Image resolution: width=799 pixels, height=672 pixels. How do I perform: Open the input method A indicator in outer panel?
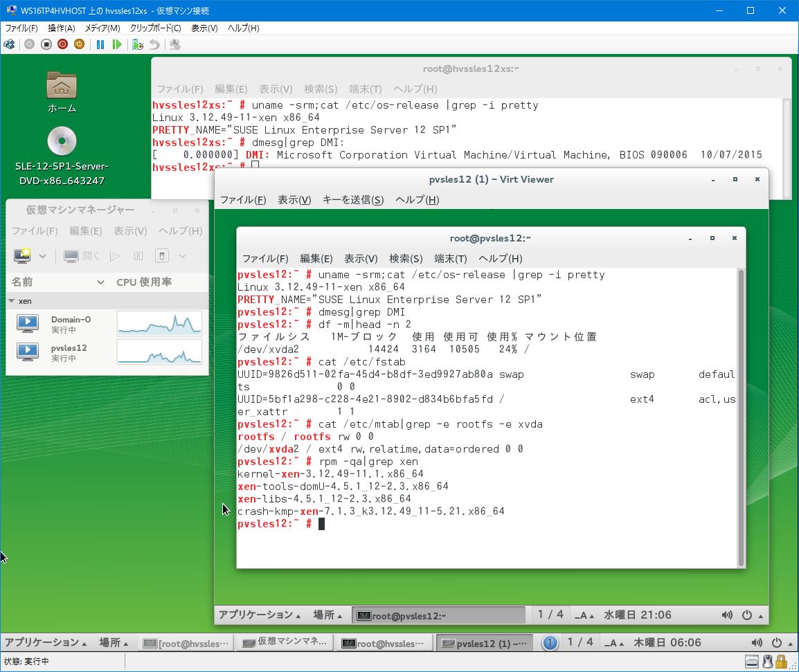point(614,643)
